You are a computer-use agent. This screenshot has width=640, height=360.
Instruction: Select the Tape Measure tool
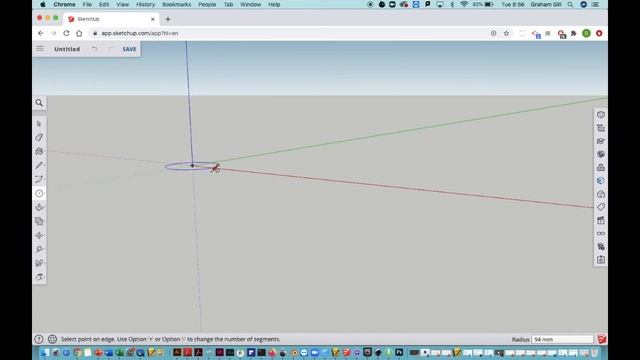coord(39,249)
